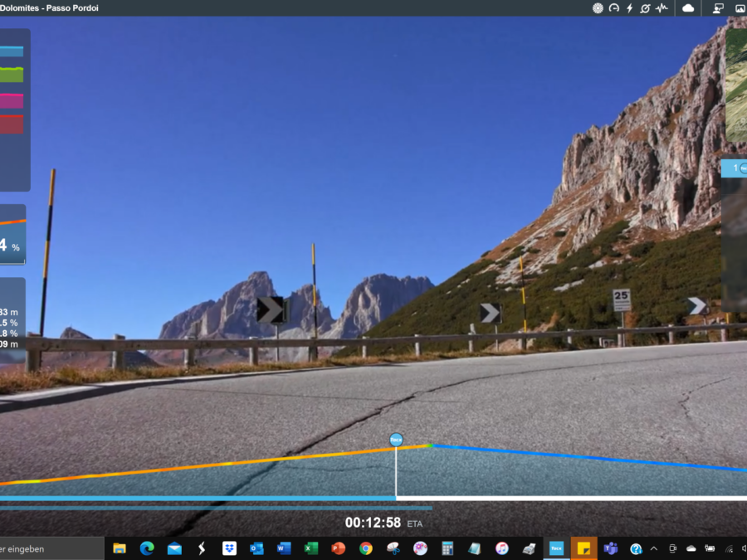Click the cloud sync icon

coord(688,7)
